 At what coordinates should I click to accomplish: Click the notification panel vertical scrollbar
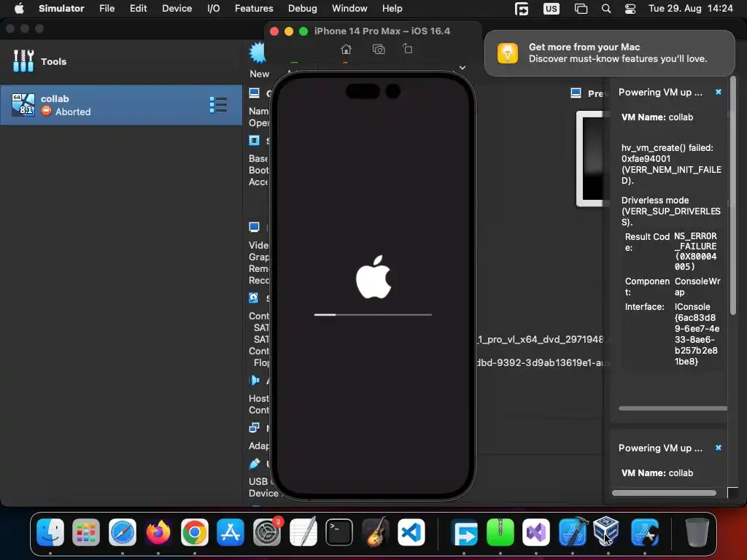[733, 195]
